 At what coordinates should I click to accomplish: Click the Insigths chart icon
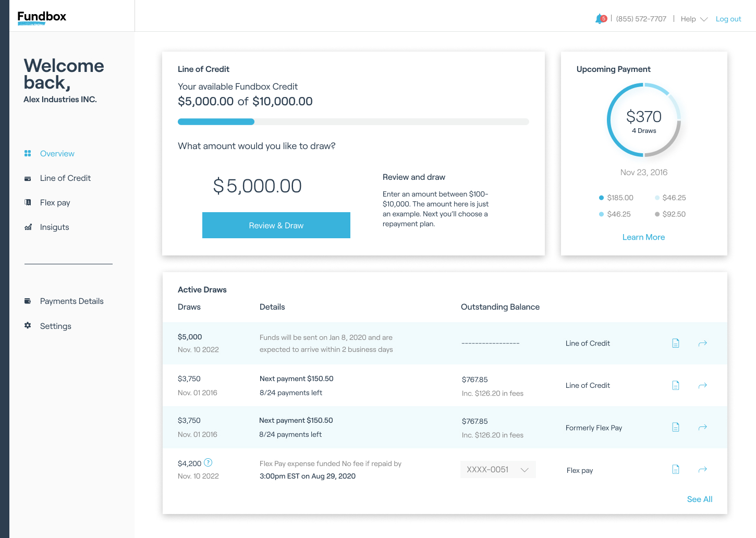(28, 227)
